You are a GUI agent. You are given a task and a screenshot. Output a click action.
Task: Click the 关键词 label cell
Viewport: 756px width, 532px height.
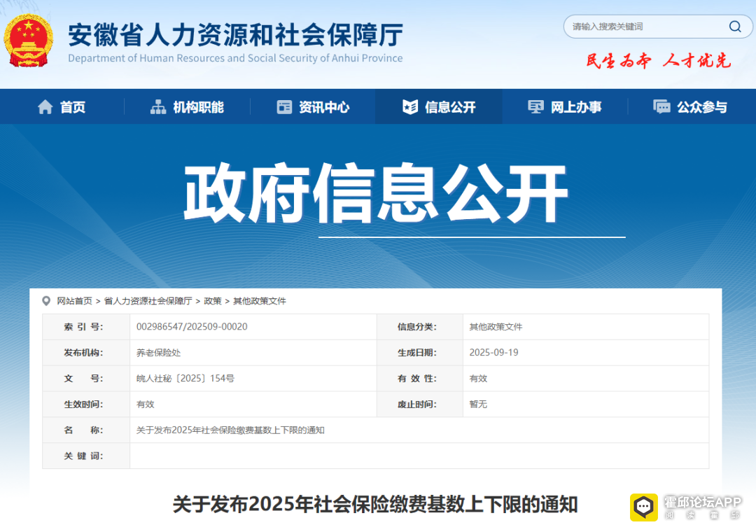click(x=86, y=456)
